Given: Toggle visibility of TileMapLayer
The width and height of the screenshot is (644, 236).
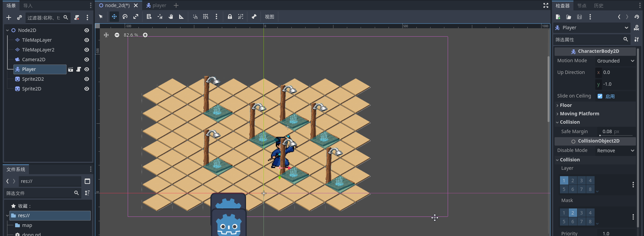Looking at the screenshot, I should click(x=87, y=40).
